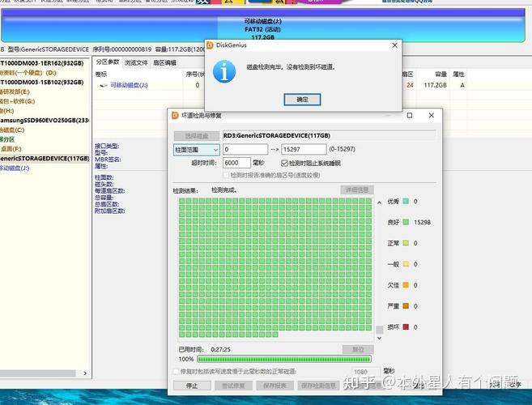Close the DiskGenius message dialog
532x405 pixels.
point(394,45)
